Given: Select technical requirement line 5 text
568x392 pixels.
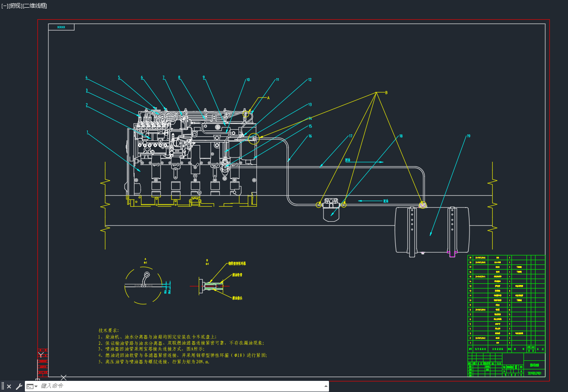Looking at the screenshot, I should coord(154,362).
